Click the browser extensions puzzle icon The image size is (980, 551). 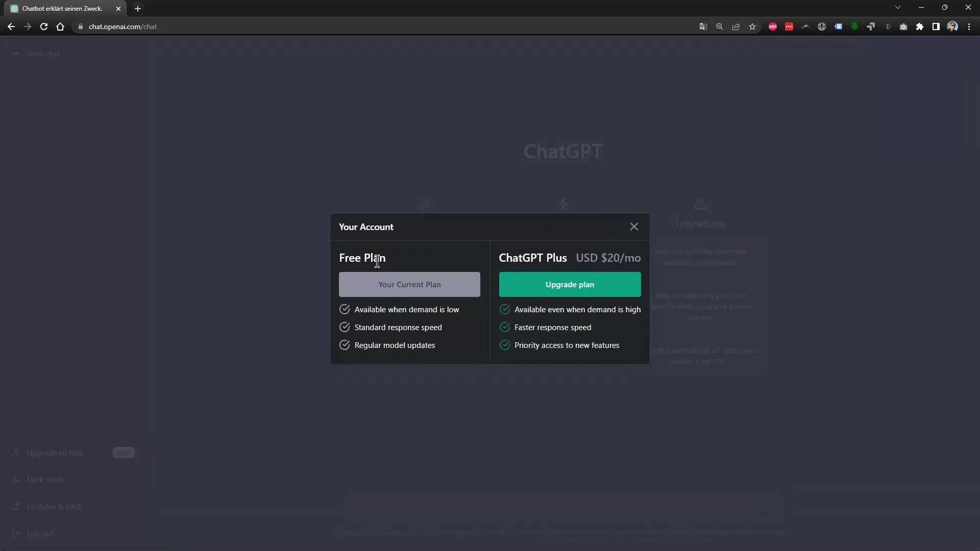pyautogui.click(x=919, y=26)
